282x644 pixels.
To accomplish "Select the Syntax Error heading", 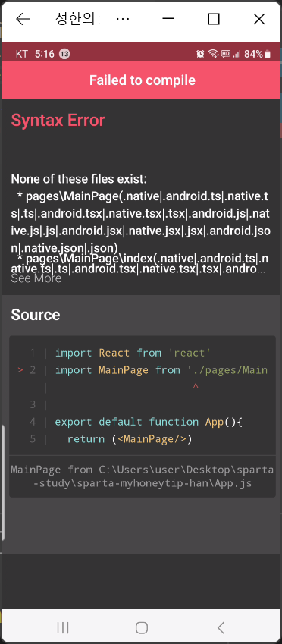I will click(58, 121).
